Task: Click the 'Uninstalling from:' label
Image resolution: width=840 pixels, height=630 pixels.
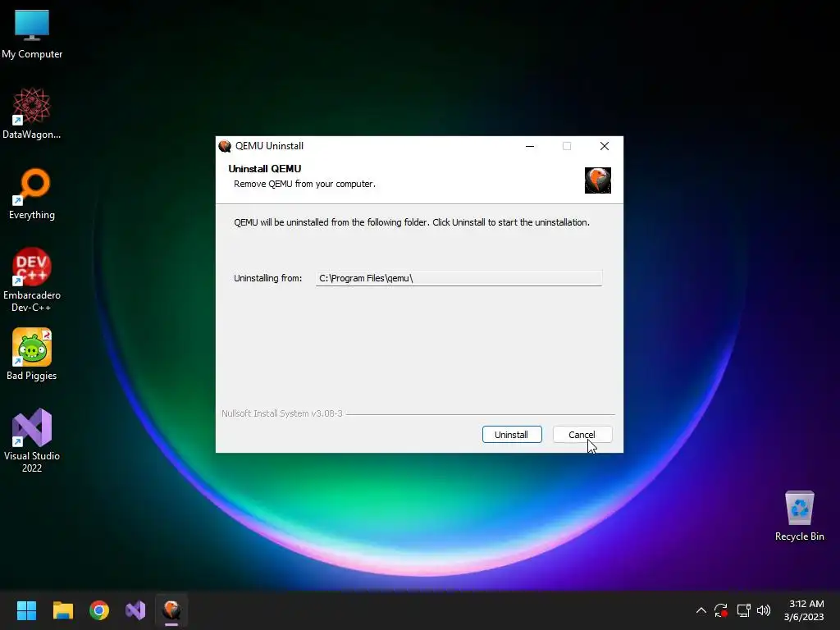Action: pos(268,278)
